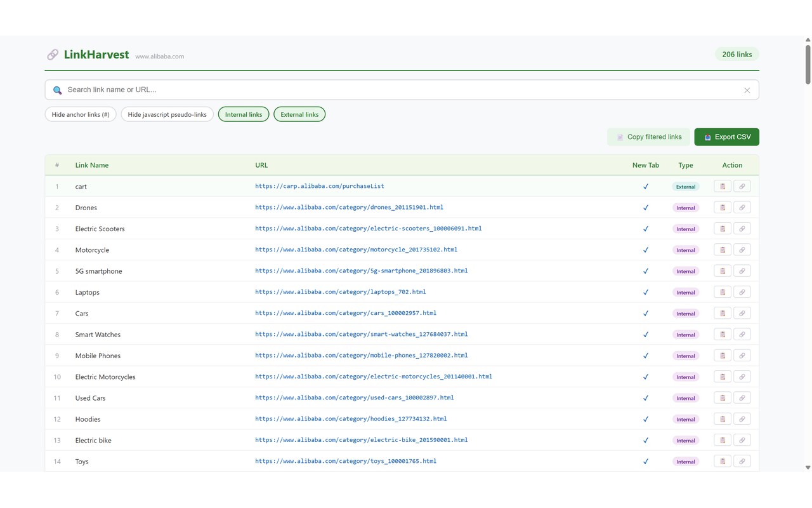
Task: Focus the Search link name or URL field
Action: pyautogui.click(x=402, y=90)
